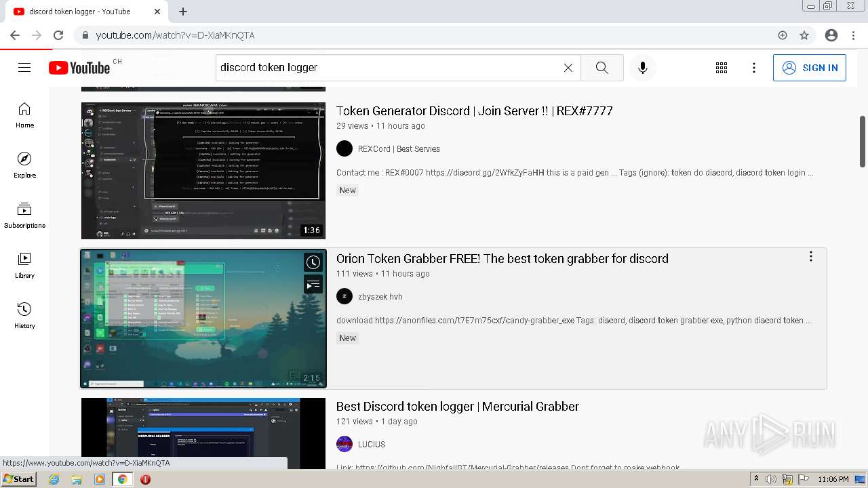Clear the search box with the X icon
This screenshot has height=488, width=868.
[x=568, y=68]
